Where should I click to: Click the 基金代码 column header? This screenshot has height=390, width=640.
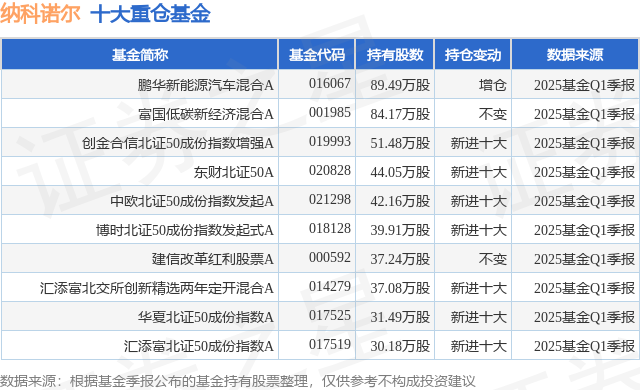[317, 55]
